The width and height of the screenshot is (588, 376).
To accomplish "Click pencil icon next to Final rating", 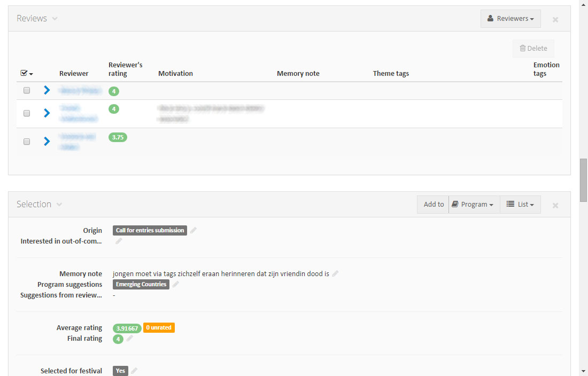I will (130, 339).
